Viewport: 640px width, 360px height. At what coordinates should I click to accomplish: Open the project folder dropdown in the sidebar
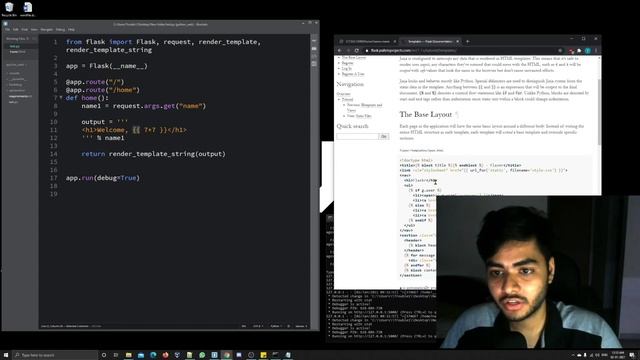[x=17, y=65]
